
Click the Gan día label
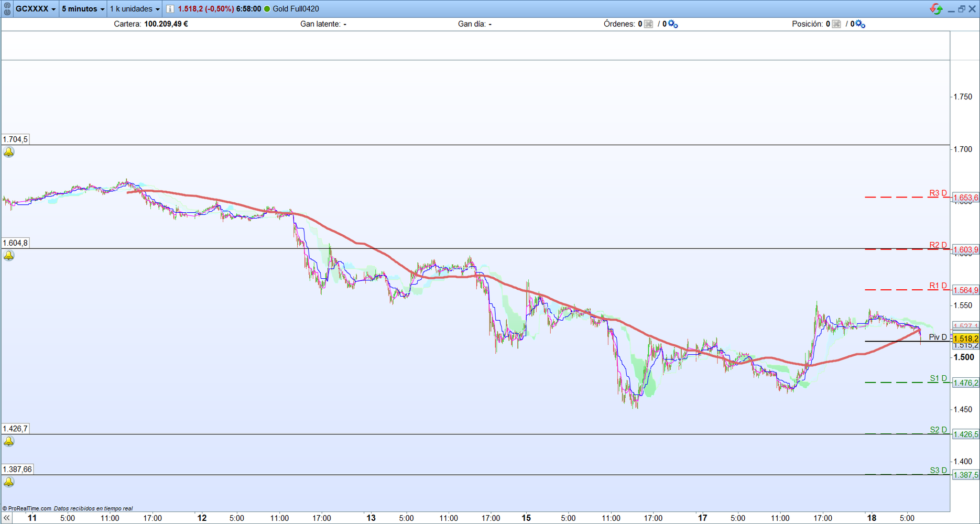[472, 24]
